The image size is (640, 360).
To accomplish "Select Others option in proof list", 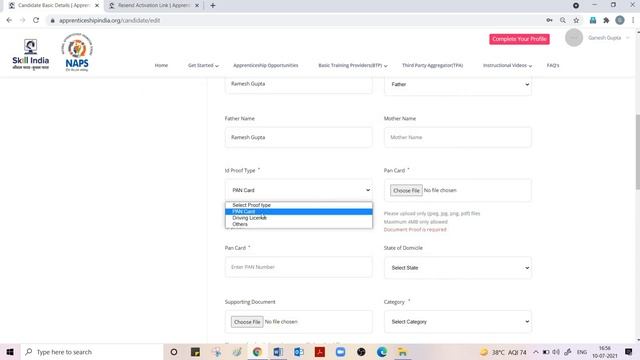I will pyautogui.click(x=298, y=224).
